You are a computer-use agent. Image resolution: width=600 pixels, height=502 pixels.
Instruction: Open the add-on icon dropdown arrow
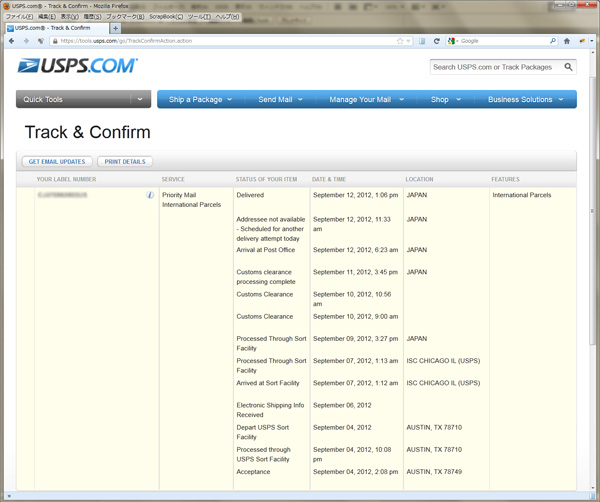pos(592,41)
